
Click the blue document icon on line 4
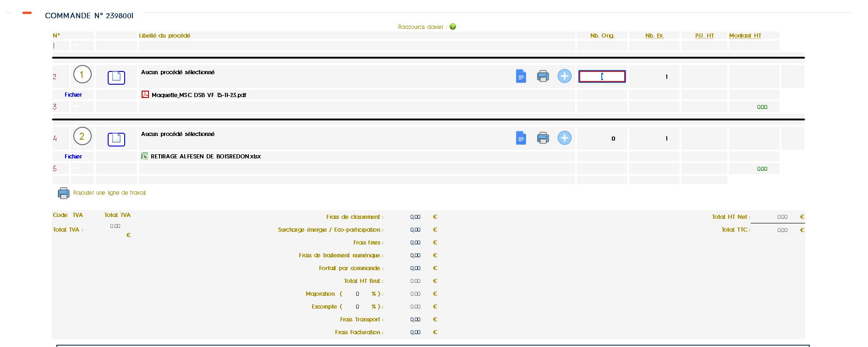point(521,138)
